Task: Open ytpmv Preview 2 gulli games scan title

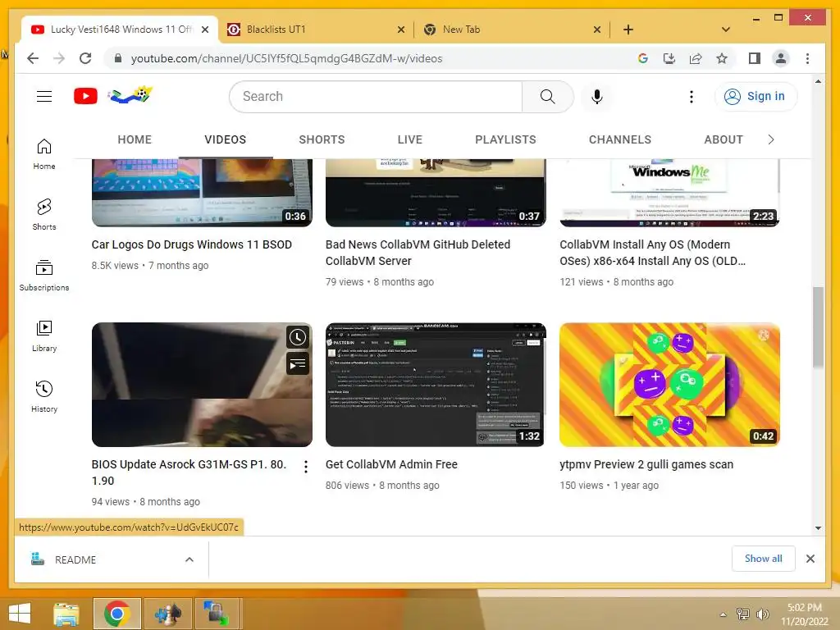Action: (x=646, y=465)
